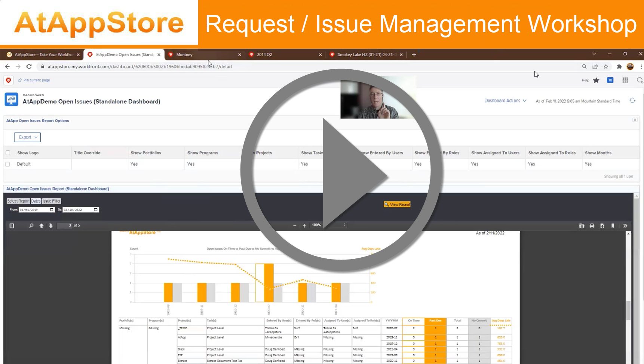644x364 pixels.
Task: Download the PDF report
Action: click(602, 226)
